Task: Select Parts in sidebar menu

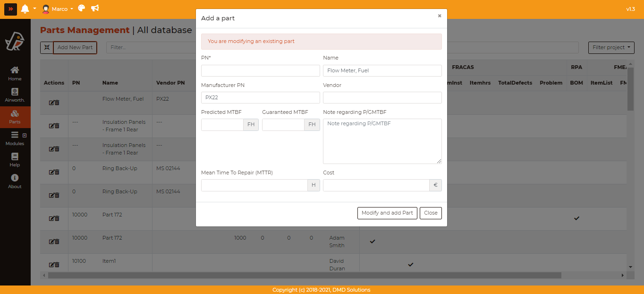Action: coord(15,117)
